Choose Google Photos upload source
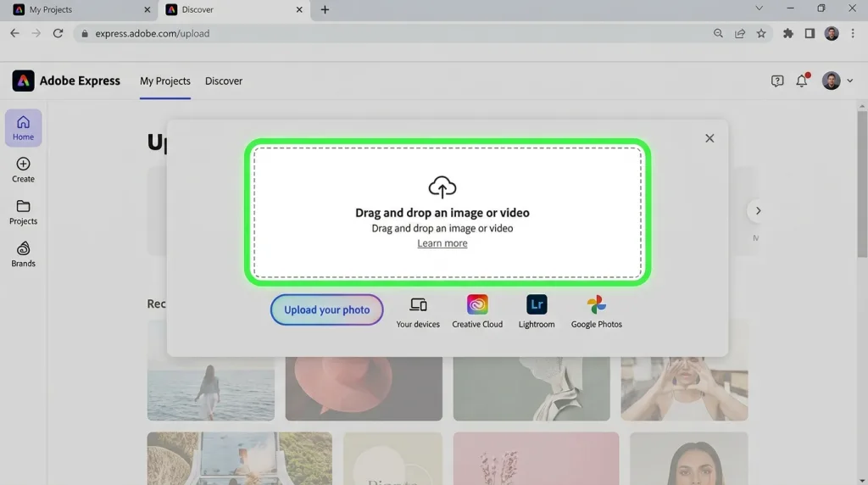 (x=596, y=313)
